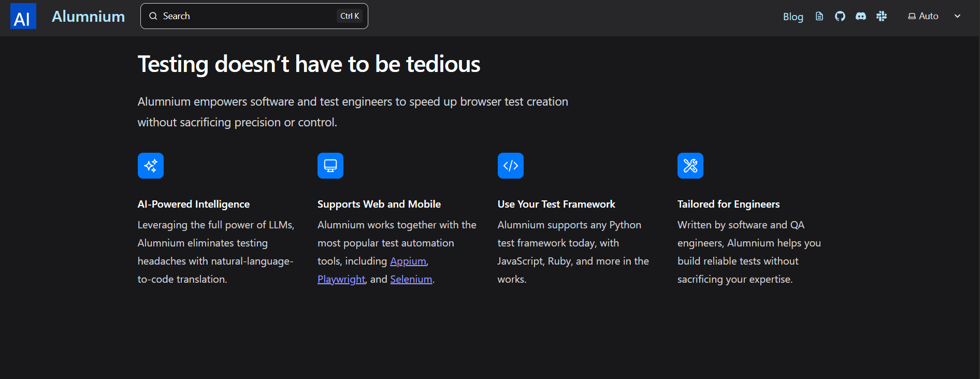Open the Slack workspace icon
The image size is (980, 379).
coord(882,16)
